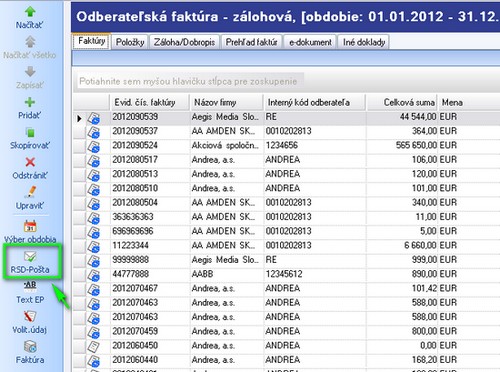Delete record with Odstrániť red X

[x=30, y=162]
